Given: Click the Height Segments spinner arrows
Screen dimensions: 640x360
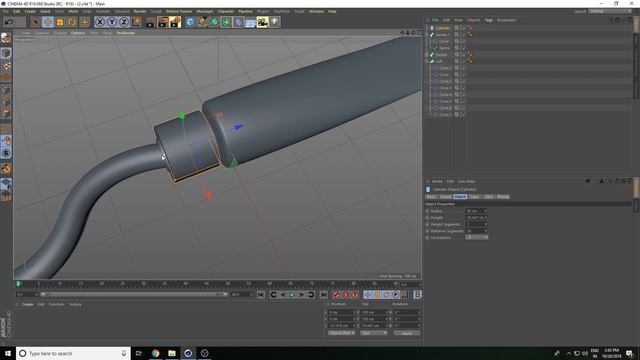Looking at the screenshot, I should pos(486,224).
